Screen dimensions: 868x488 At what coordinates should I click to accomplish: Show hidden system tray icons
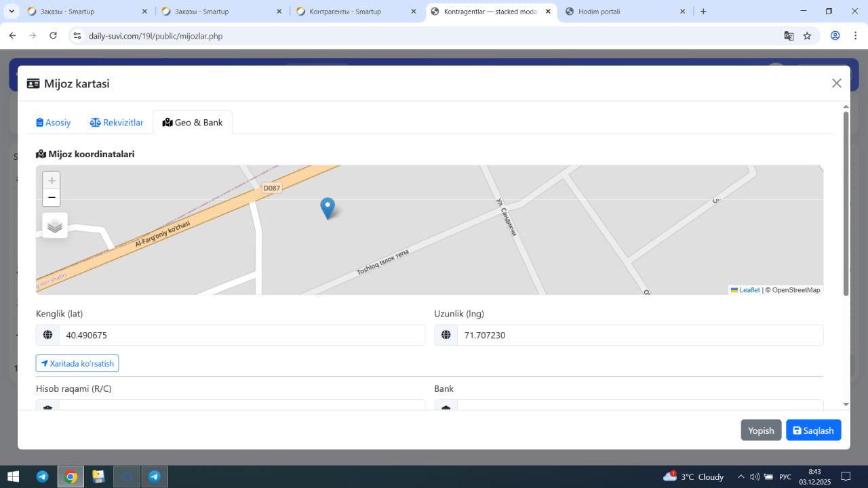pos(741,476)
